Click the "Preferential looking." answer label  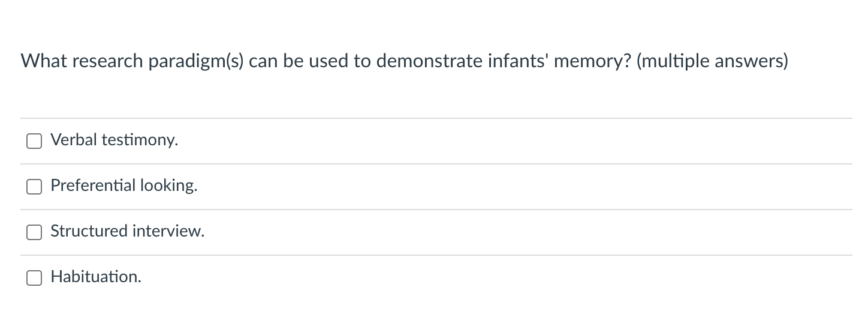[123, 186]
